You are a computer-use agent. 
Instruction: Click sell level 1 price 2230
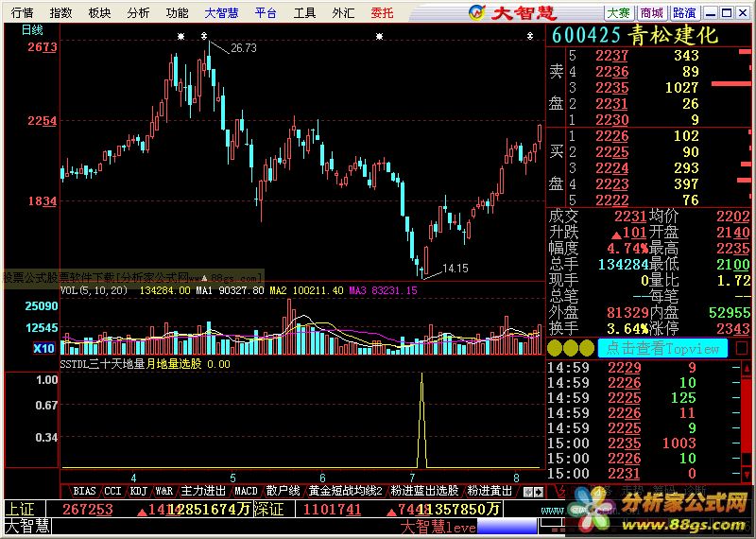611,120
